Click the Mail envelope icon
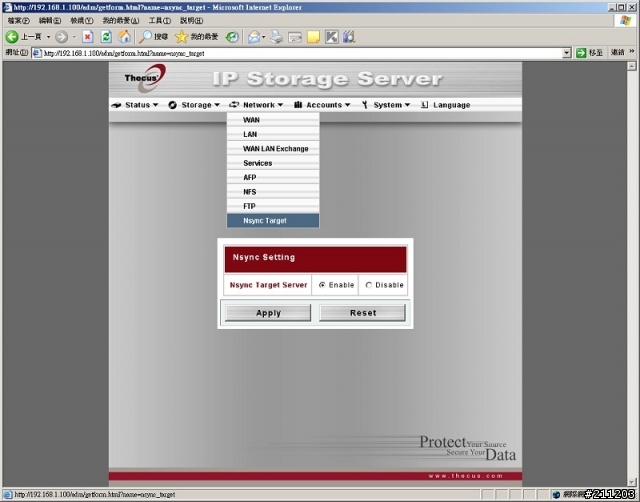Image resolution: width=640 pixels, height=502 pixels. [x=254, y=37]
